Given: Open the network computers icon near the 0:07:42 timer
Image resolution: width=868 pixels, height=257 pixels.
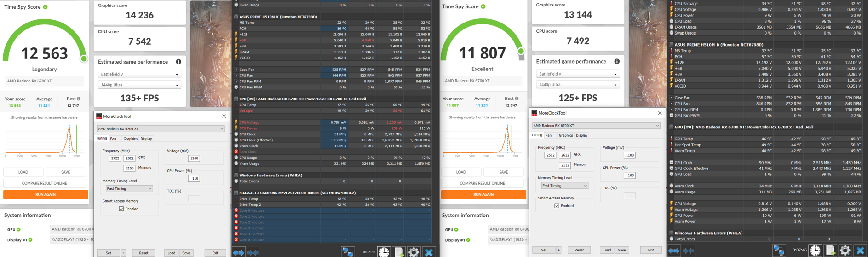Looking at the screenshot, I should tap(348, 251).
